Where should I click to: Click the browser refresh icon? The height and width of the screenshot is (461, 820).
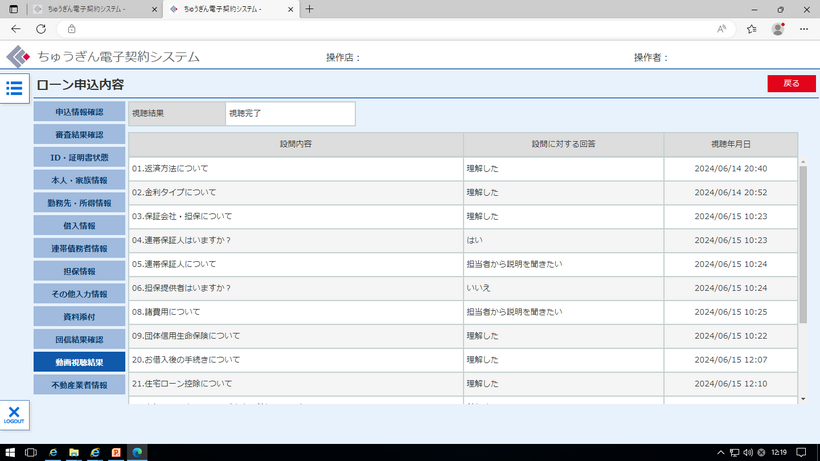coord(41,29)
